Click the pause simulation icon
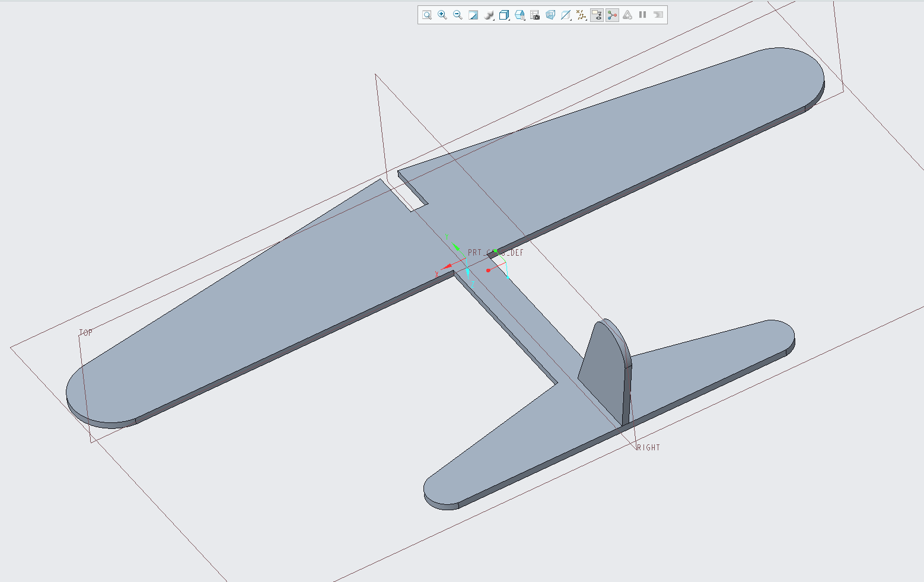Image resolution: width=924 pixels, height=582 pixels. [643, 15]
